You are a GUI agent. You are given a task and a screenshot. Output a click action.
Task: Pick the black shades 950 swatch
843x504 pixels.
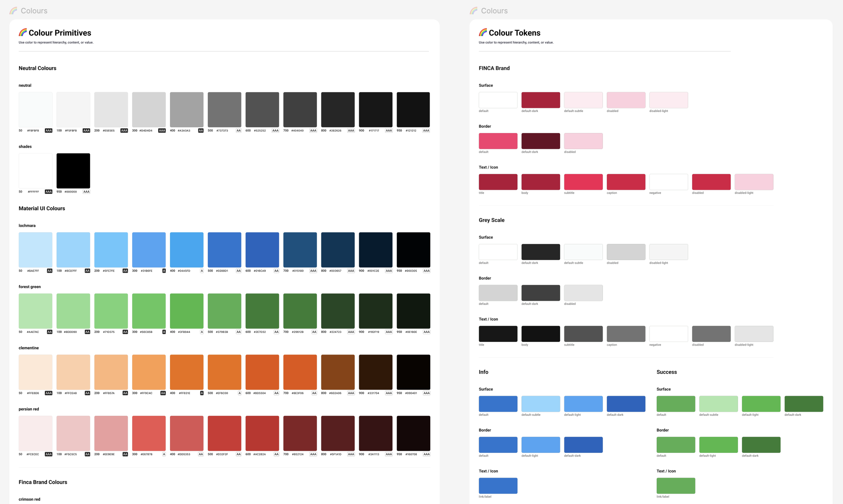point(73,170)
